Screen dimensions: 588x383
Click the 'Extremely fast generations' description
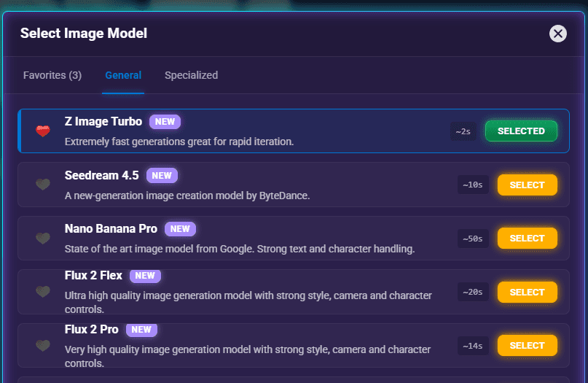point(179,142)
